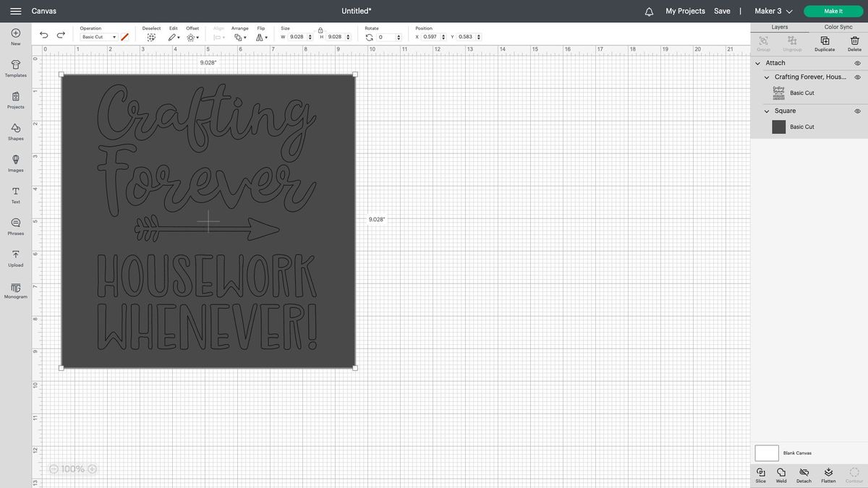The width and height of the screenshot is (868, 488).
Task: Click the Slice icon
Action: pyautogui.click(x=760, y=474)
